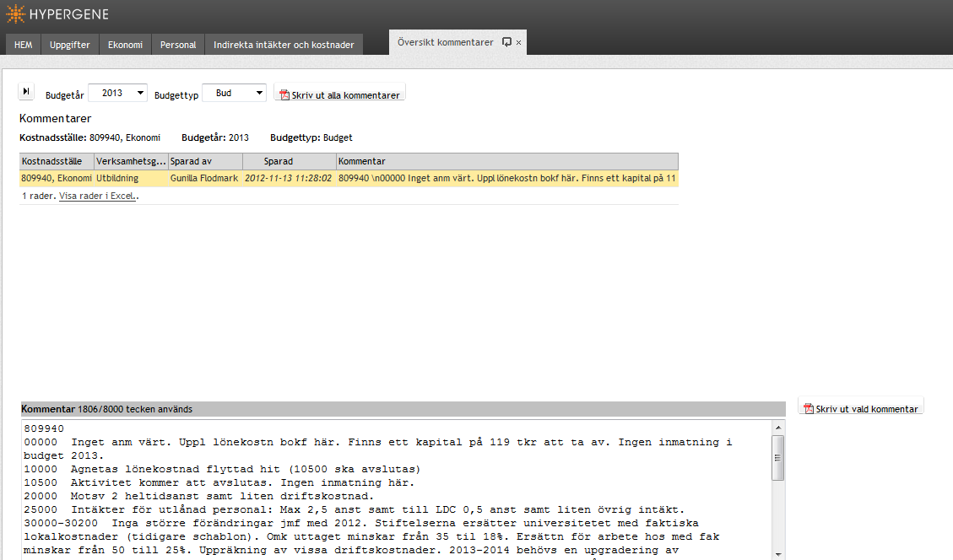Click PDF icon in Skriv ut vald kommentar
The height and width of the screenshot is (560, 953).
[809, 409]
